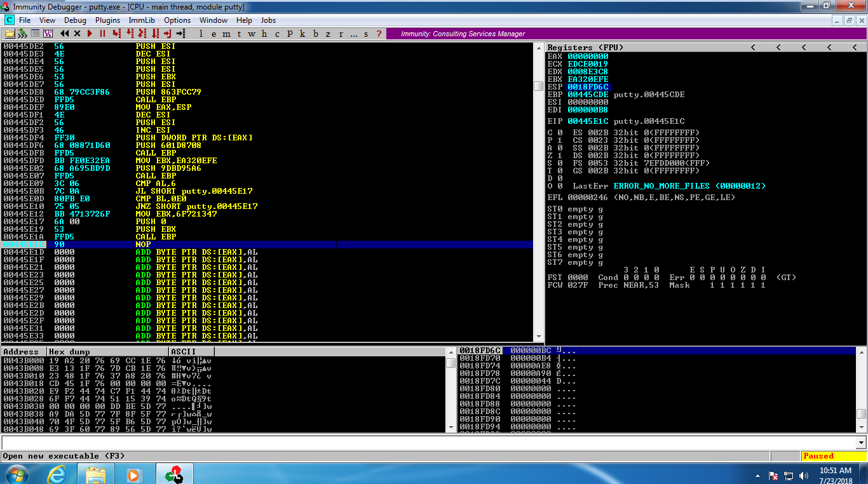Image resolution: width=868 pixels, height=484 pixels.
Task: Select the EAX register value 00000000
Action: 588,57
